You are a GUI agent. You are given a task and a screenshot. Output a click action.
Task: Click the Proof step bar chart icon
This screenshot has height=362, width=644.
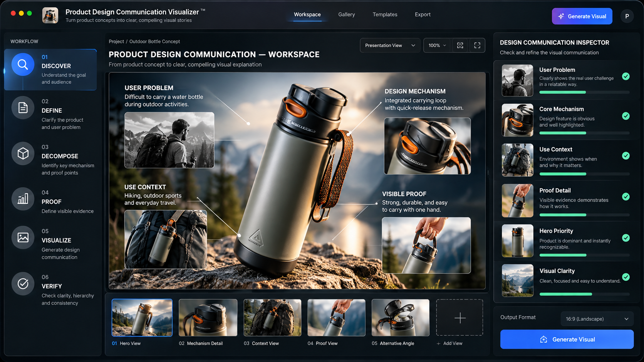point(23,199)
